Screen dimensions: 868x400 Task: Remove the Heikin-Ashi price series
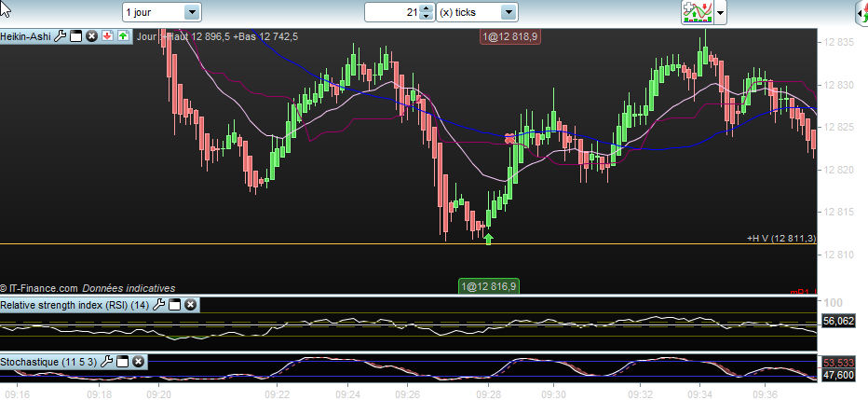(92, 36)
